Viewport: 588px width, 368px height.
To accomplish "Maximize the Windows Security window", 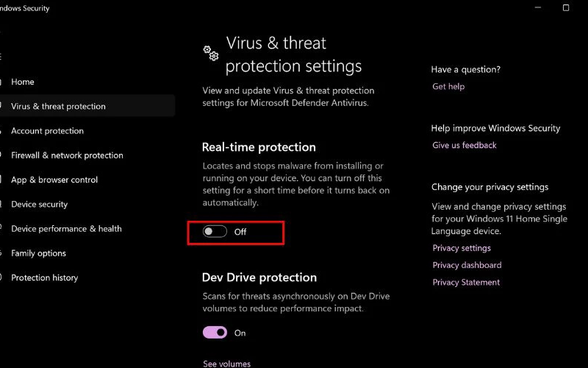I will click(566, 8).
